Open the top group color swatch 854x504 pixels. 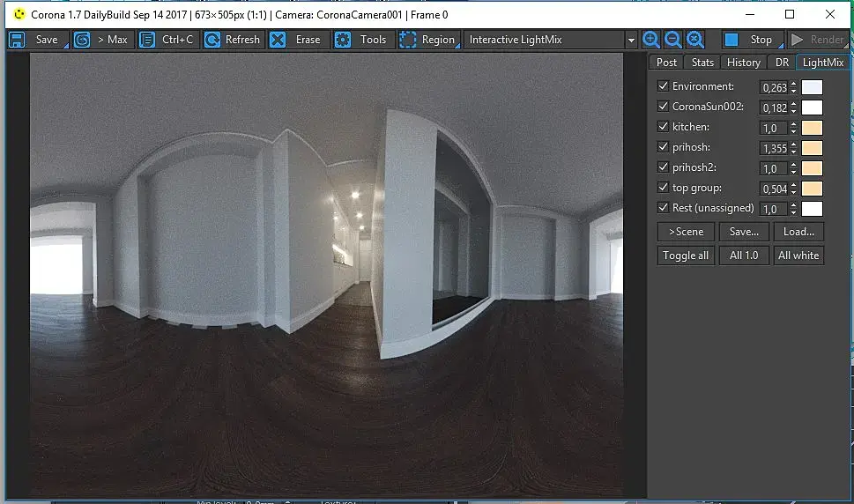click(812, 189)
